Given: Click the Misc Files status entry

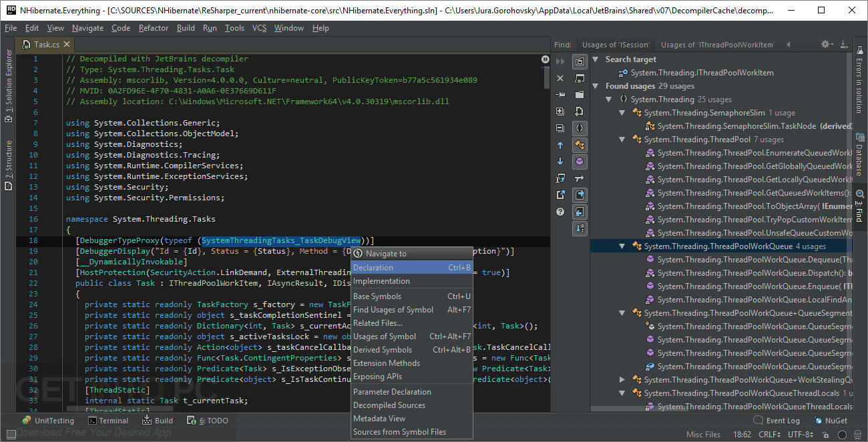Looking at the screenshot, I should tap(704, 435).
